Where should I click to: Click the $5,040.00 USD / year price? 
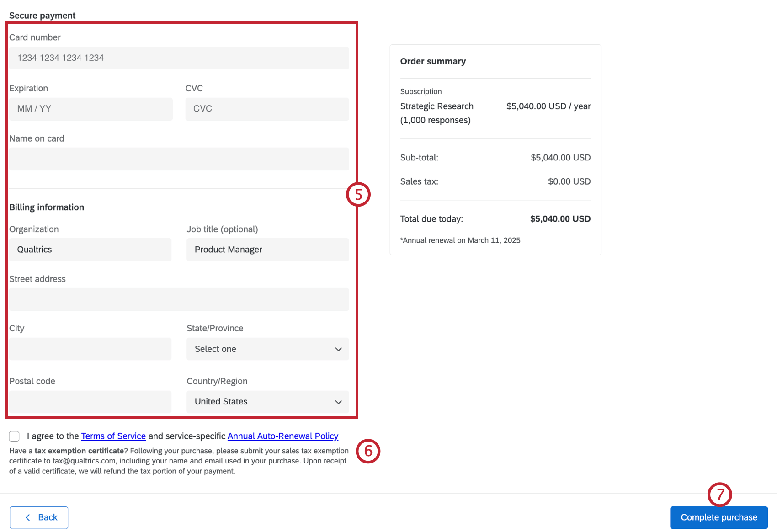click(548, 106)
